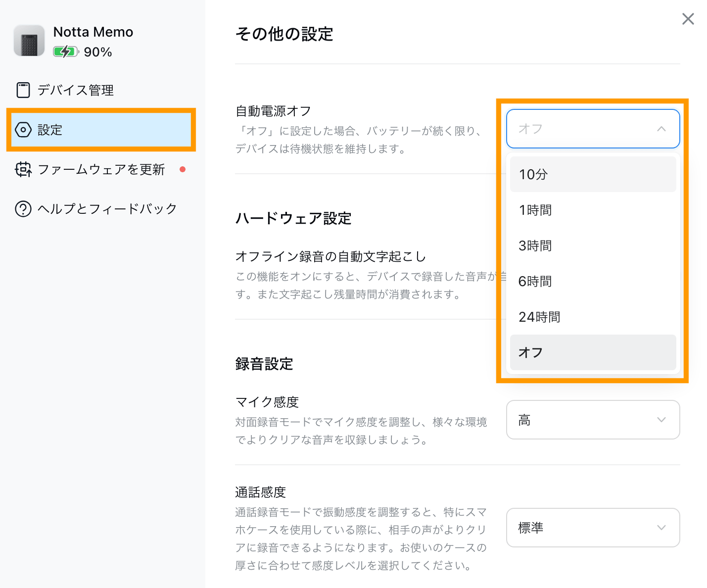Click the 通話感度 dropdown chevron

[x=661, y=528]
